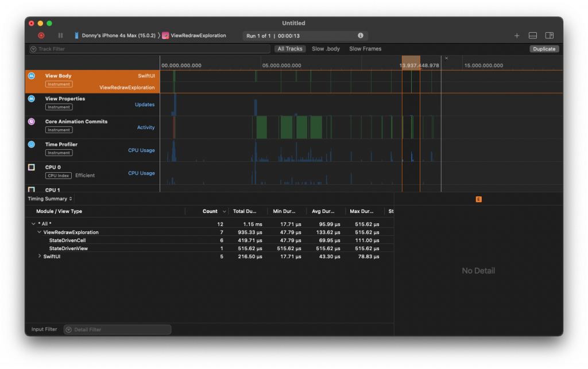Click the 13.937.448.978 inspection head marker
This screenshot has width=588, height=369.
pos(419,65)
